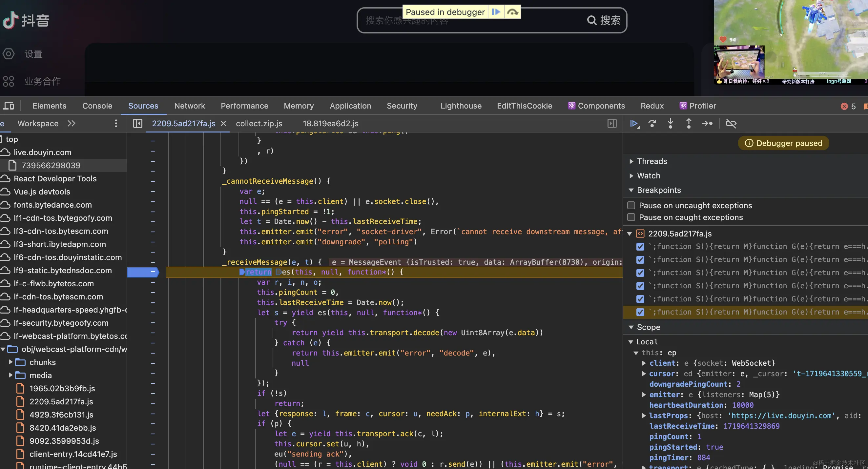
Task: Step over from Paused in debugger overlay
Action: tap(512, 12)
